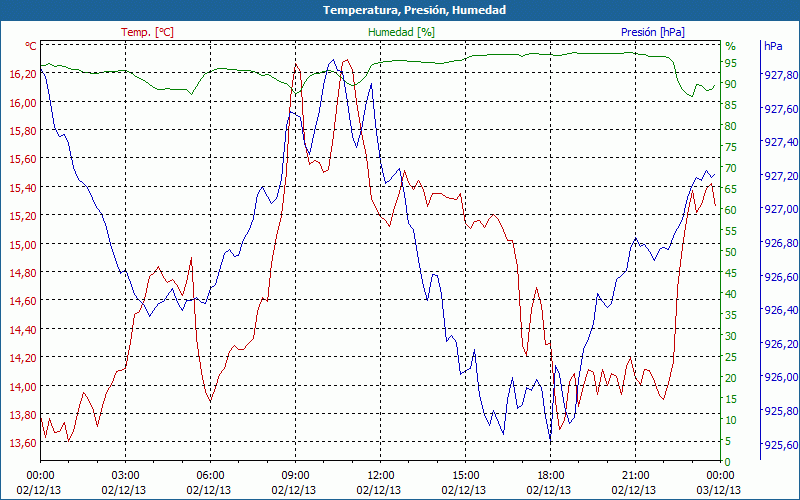Click the temperature axis value '15,60'

coord(23,159)
